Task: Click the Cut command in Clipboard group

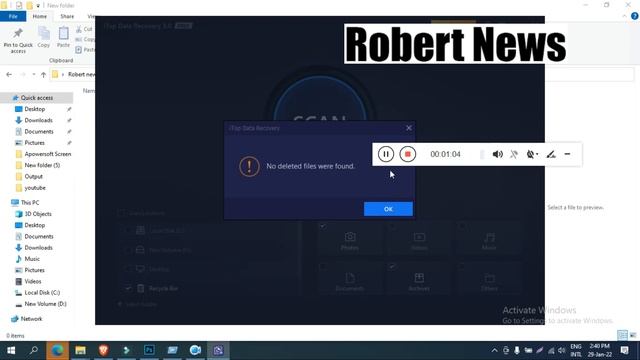Action: tap(84, 29)
